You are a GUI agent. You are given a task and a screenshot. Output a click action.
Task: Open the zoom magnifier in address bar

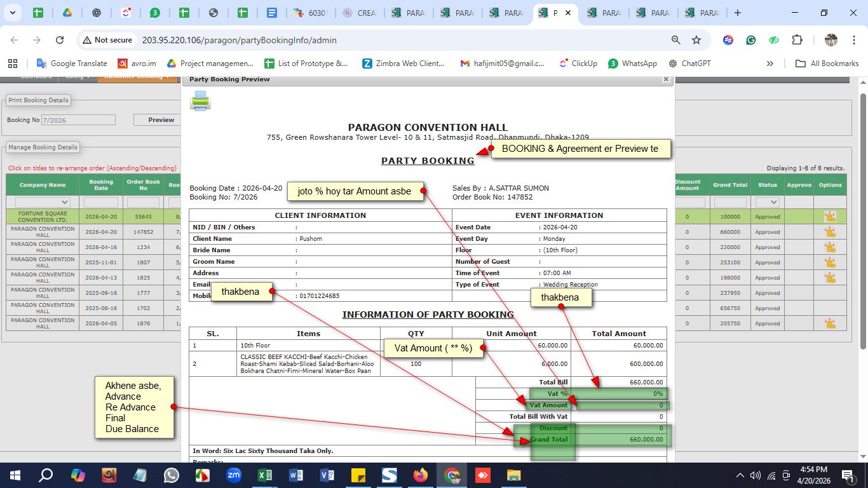tap(676, 40)
